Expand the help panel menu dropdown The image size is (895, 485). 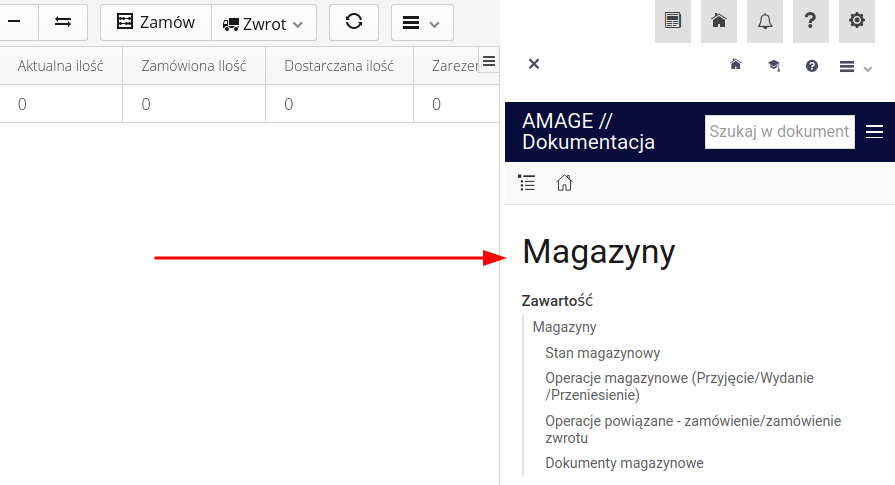point(855,67)
